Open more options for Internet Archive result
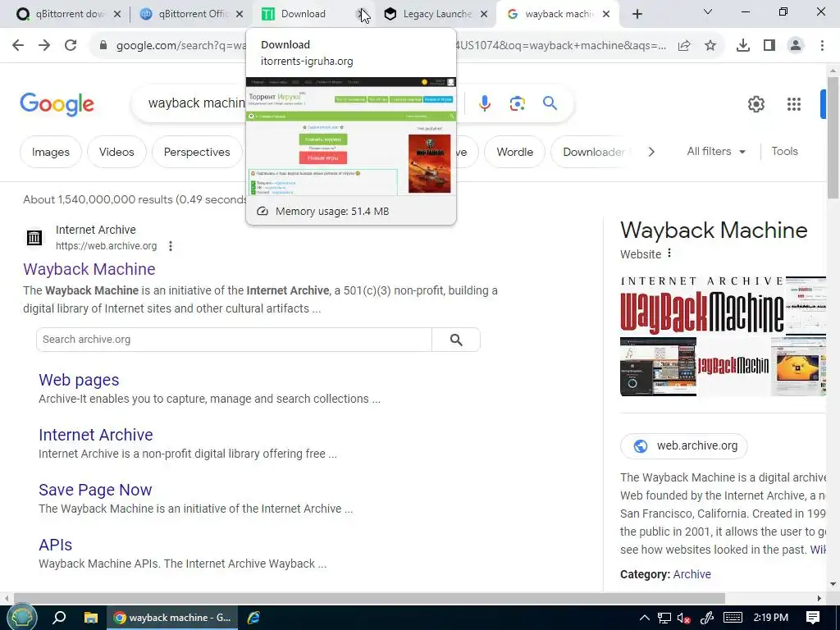Screen dimensions: 840x630 click(x=171, y=246)
